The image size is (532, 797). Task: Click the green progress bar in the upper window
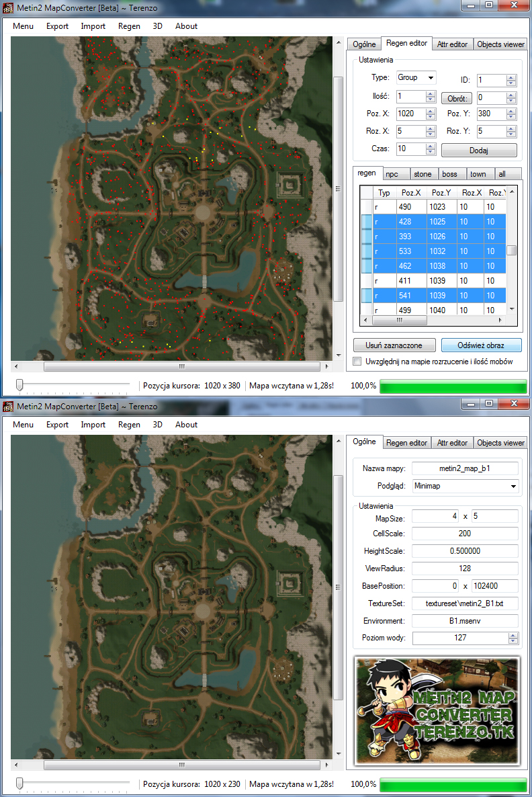pyautogui.click(x=453, y=386)
